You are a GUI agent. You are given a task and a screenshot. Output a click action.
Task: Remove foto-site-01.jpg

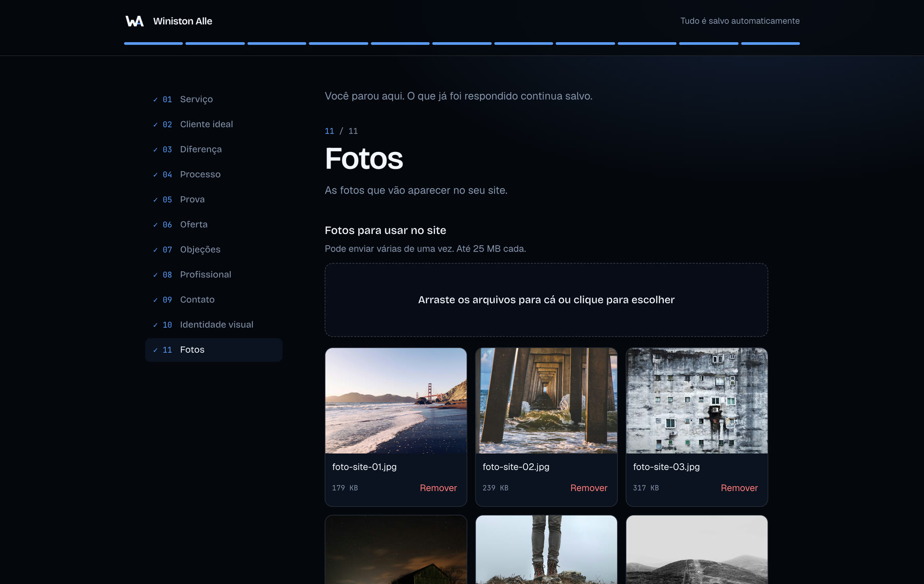(x=438, y=488)
